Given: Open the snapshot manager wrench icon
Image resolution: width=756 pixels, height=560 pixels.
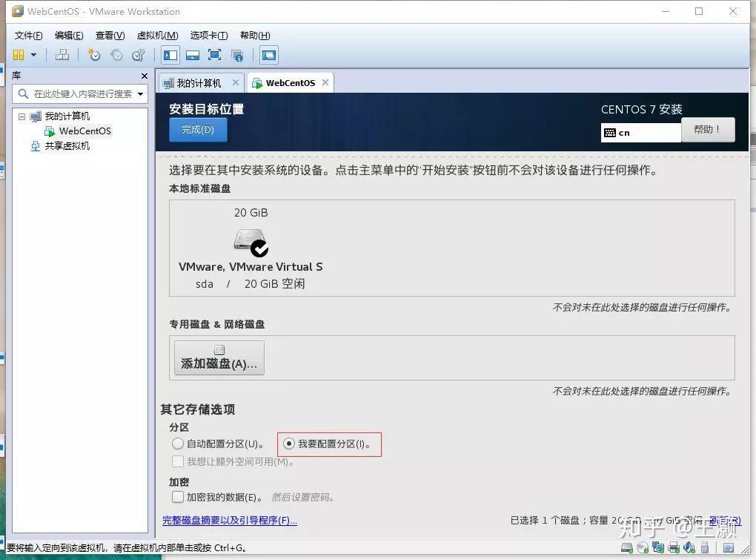Looking at the screenshot, I should point(139,55).
